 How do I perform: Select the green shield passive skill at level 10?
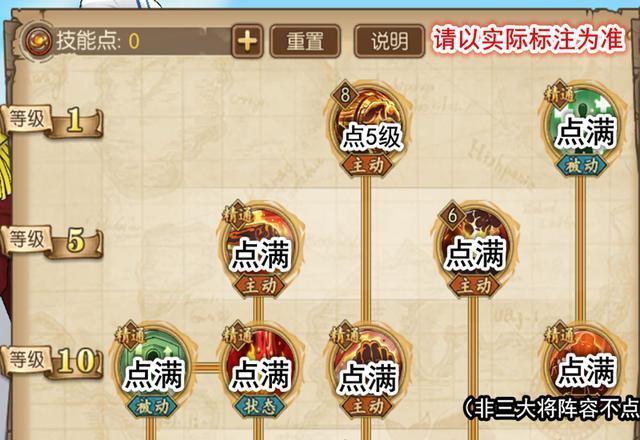click(x=154, y=367)
